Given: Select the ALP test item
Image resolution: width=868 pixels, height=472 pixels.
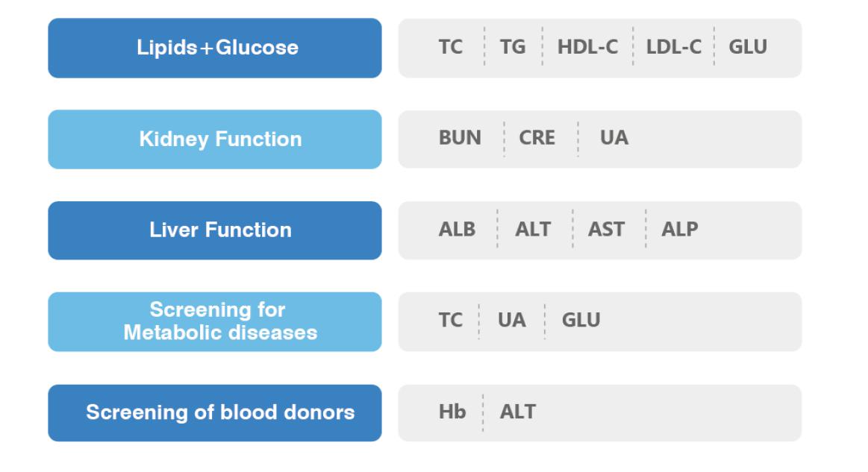Looking at the screenshot, I should (x=679, y=230).
